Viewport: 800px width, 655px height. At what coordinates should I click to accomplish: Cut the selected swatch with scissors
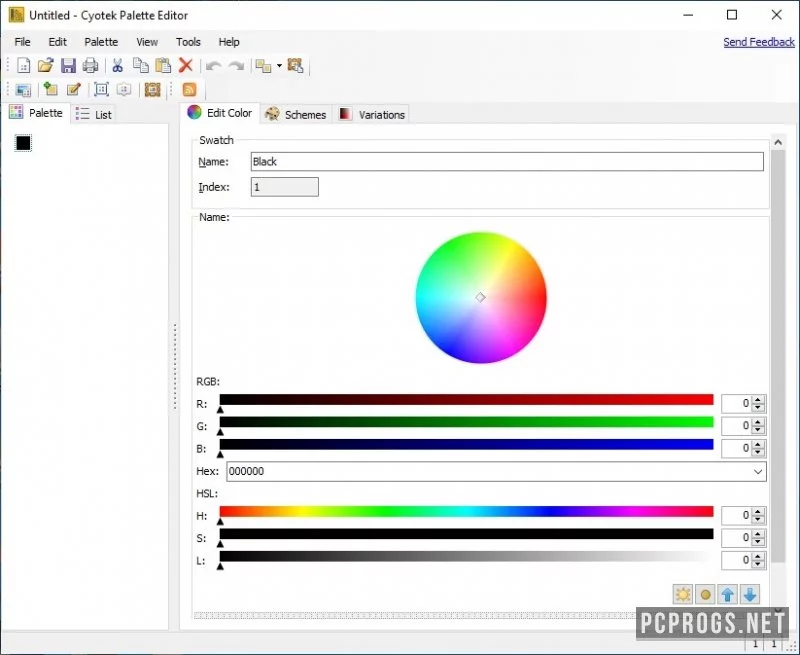[117, 65]
